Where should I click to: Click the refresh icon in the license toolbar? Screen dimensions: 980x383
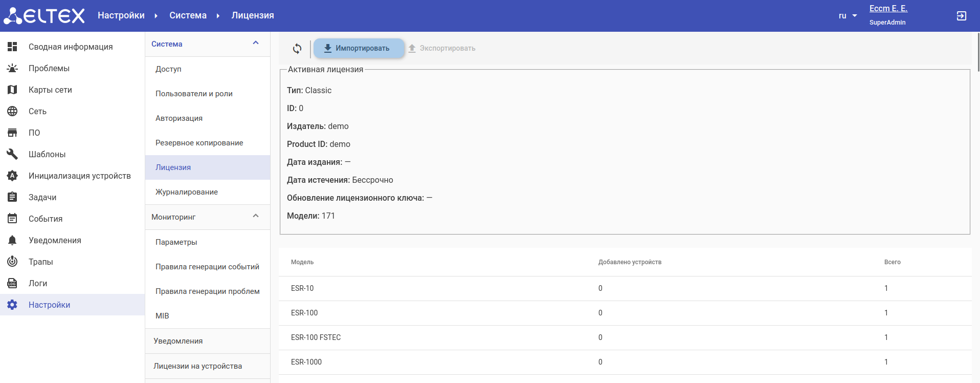click(297, 49)
